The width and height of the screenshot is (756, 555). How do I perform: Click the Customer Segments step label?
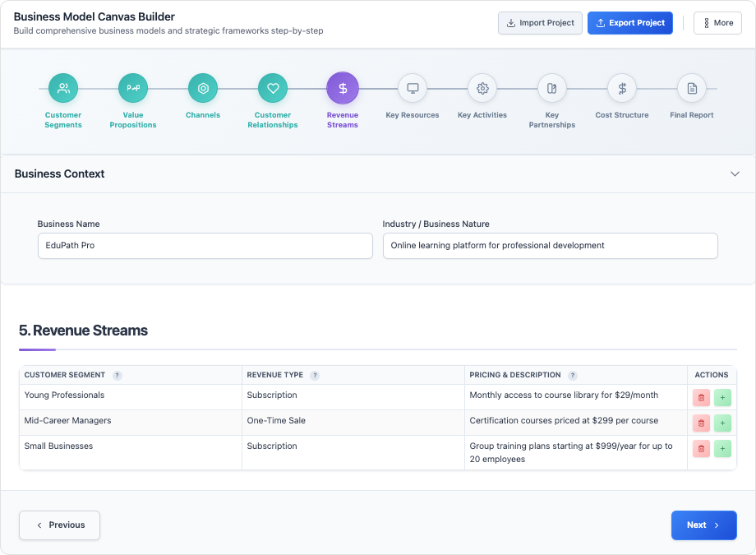pos(63,120)
